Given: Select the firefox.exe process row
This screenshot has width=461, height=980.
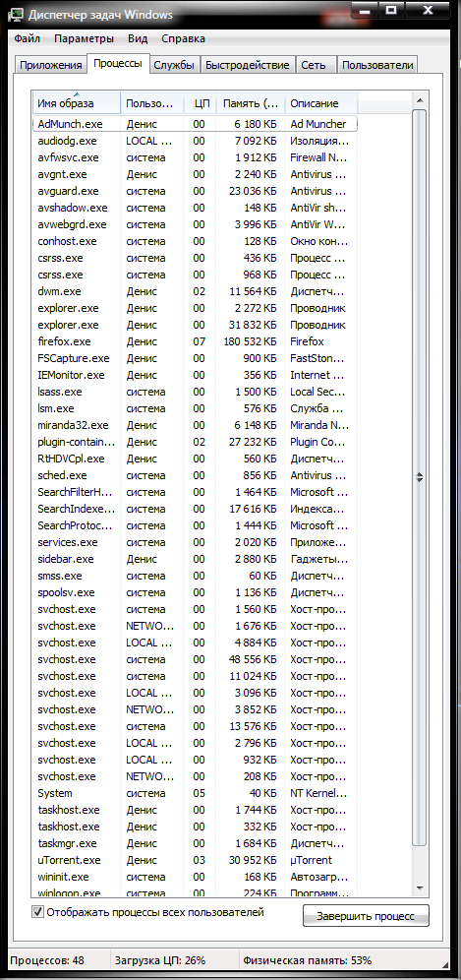Looking at the screenshot, I should (195, 341).
